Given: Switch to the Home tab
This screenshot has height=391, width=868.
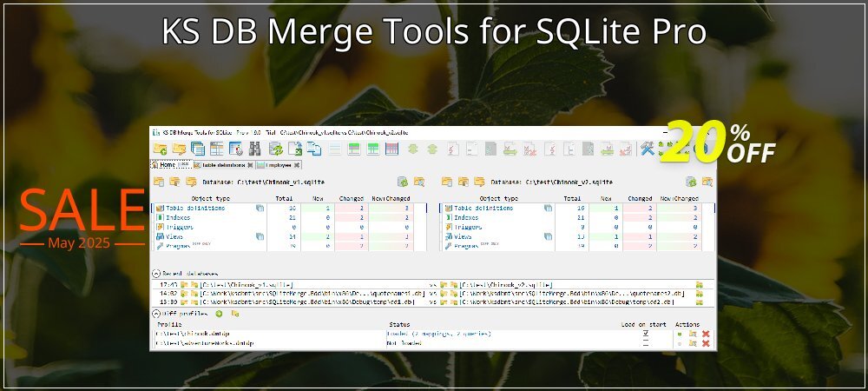Looking at the screenshot, I should pyautogui.click(x=171, y=165).
